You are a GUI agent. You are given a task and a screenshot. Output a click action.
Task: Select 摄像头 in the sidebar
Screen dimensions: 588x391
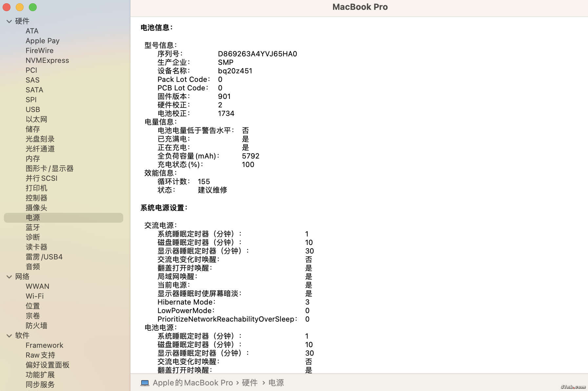pyautogui.click(x=36, y=208)
